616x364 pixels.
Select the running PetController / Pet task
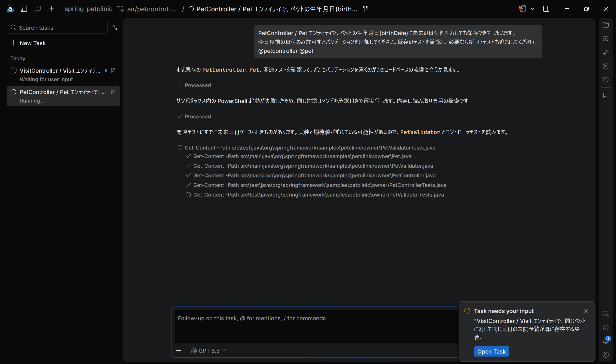click(x=63, y=96)
